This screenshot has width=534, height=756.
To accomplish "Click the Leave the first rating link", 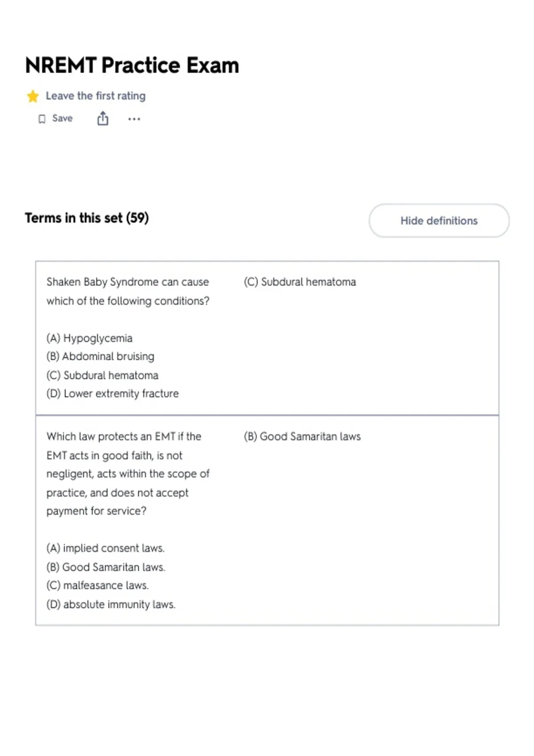I will tap(96, 96).
